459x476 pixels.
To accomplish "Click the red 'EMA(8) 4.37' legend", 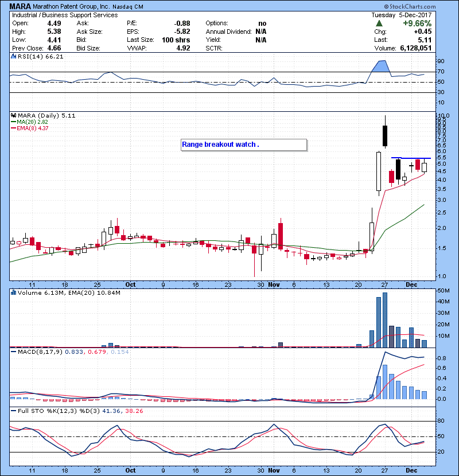I will click(x=29, y=128).
